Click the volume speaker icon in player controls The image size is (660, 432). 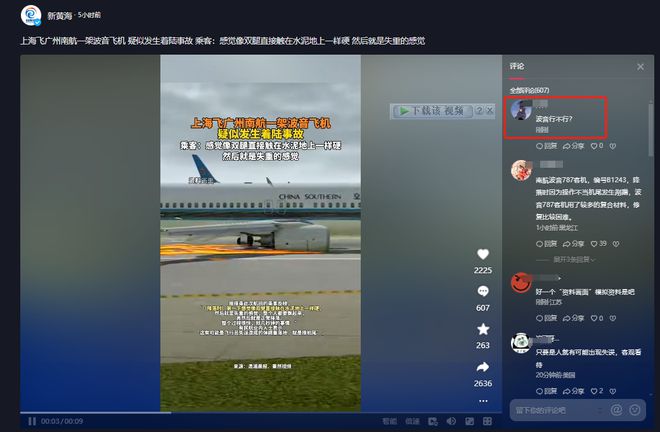451,421
